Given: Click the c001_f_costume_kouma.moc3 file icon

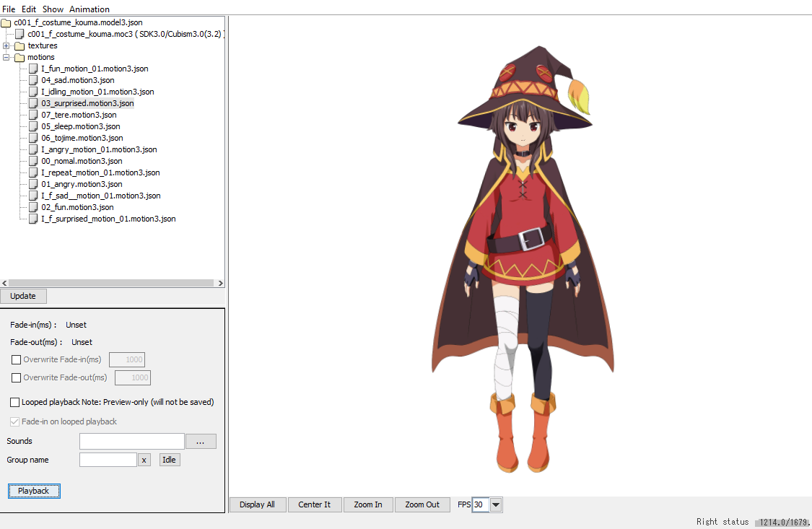Looking at the screenshot, I should click(x=19, y=34).
